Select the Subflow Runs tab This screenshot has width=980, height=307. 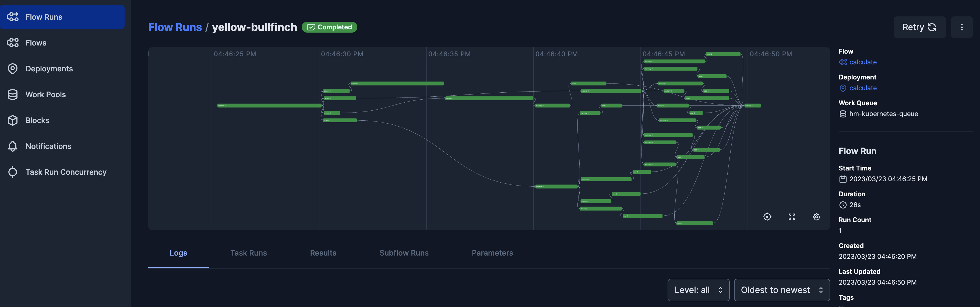404,253
